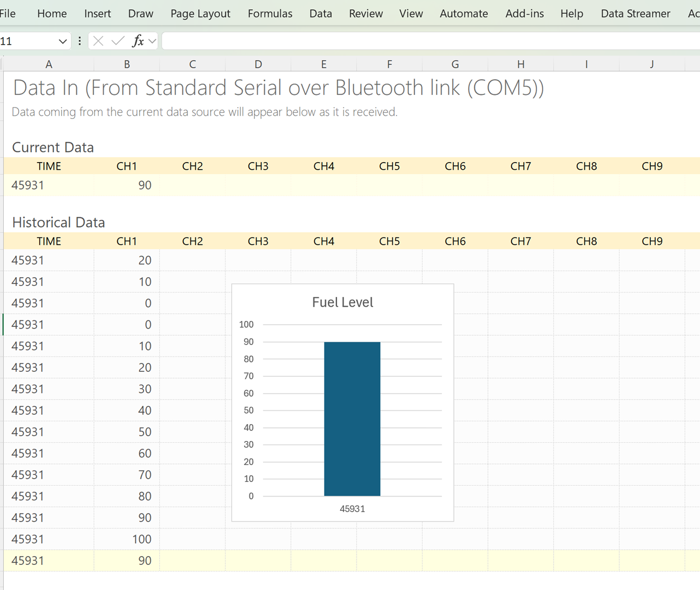Select column H header
The width and height of the screenshot is (700, 590).
tap(520, 64)
